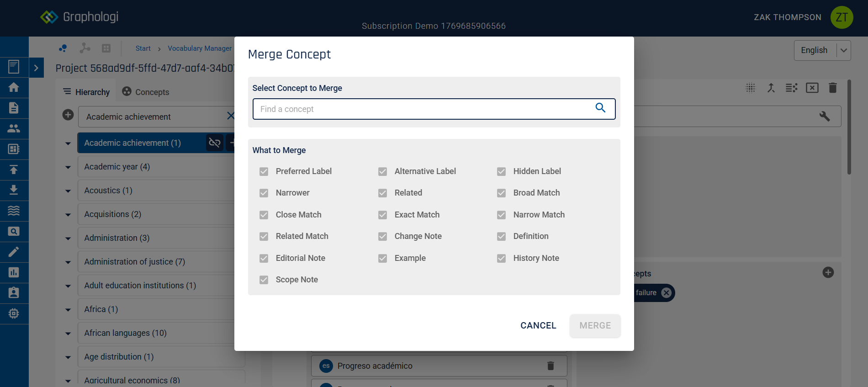Toggle the Exact Match checkbox
The width and height of the screenshot is (868, 387).
pos(383,215)
